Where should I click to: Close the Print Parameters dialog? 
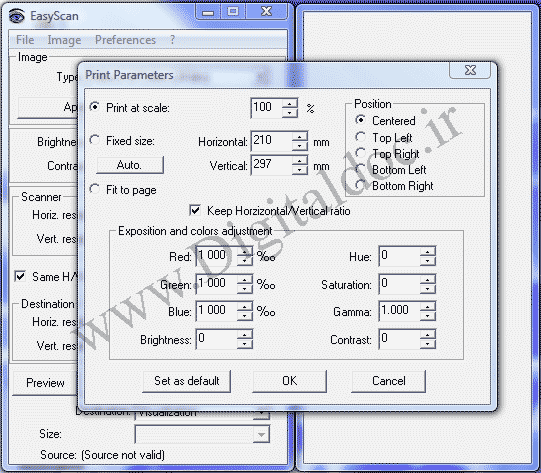pos(470,70)
